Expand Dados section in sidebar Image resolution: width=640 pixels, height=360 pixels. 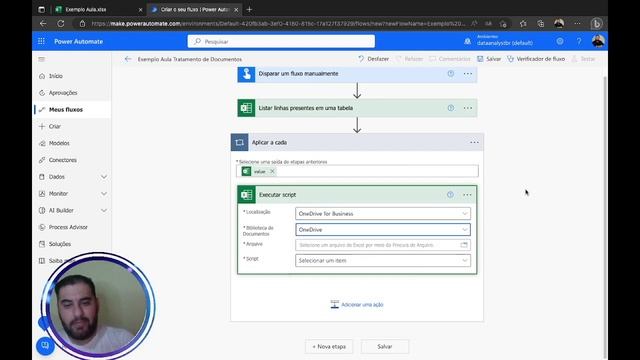click(104, 177)
